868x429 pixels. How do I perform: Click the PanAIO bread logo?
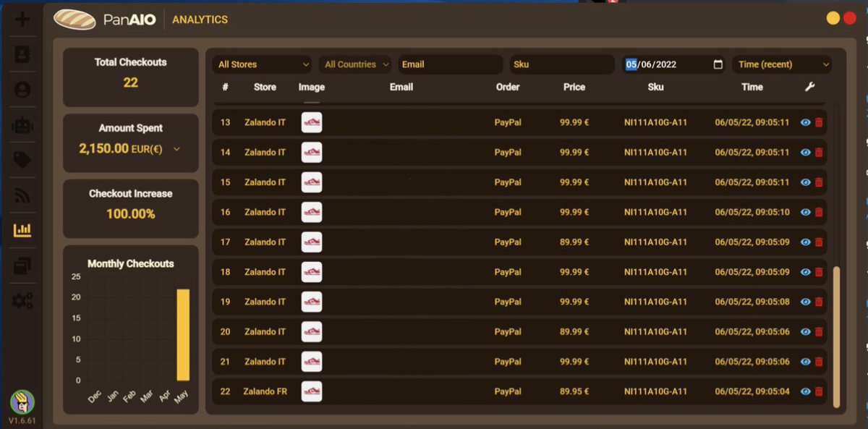[x=75, y=20]
